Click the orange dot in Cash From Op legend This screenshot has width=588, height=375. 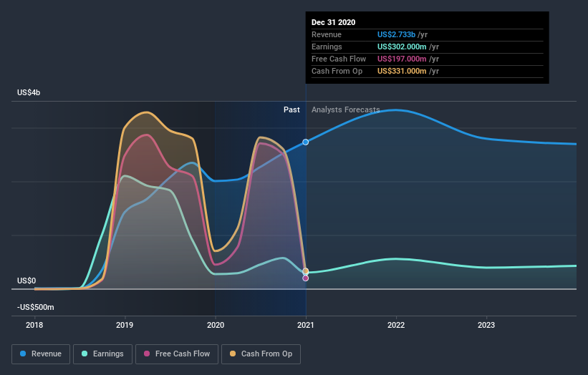[x=233, y=354]
